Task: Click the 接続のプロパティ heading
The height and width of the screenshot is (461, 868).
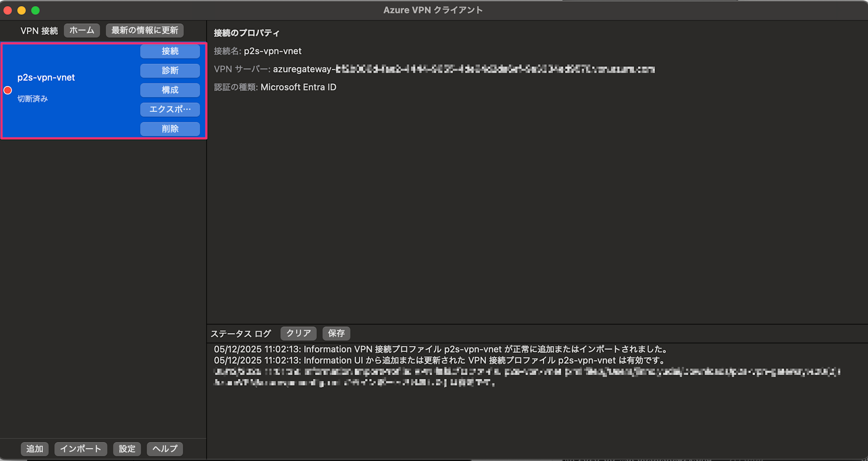Action: pyautogui.click(x=247, y=33)
